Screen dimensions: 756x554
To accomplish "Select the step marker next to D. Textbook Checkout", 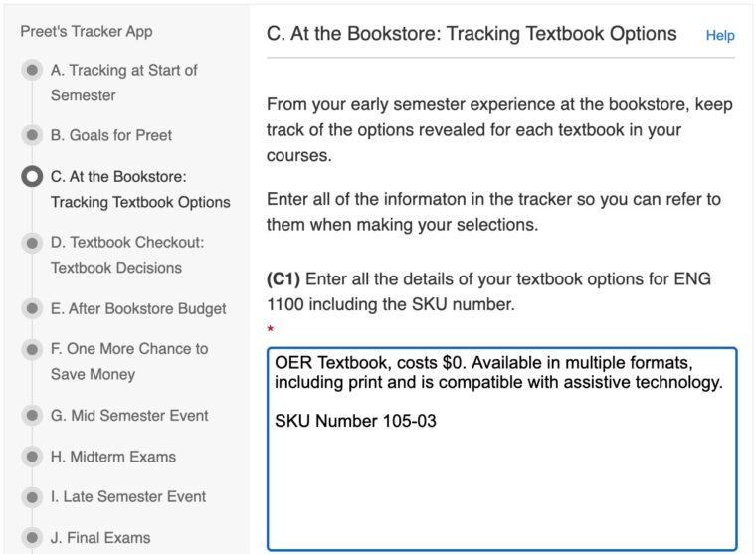I will coord(33,242).
